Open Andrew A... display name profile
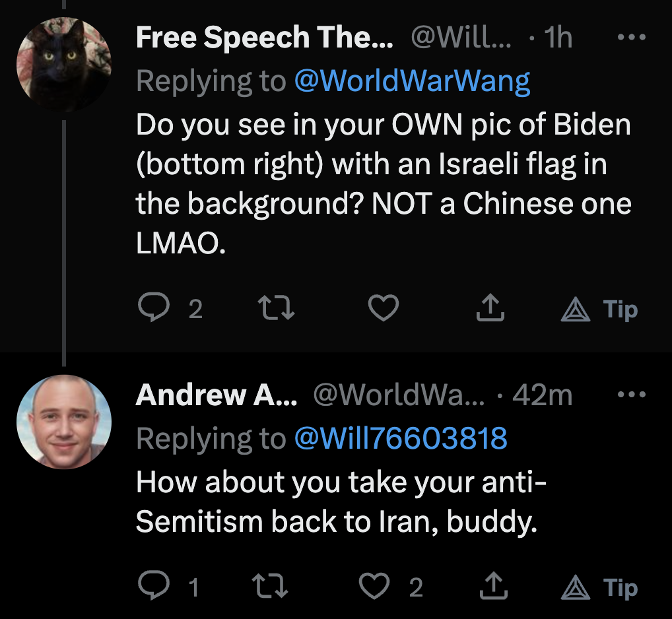 click(x=217, y=395)
